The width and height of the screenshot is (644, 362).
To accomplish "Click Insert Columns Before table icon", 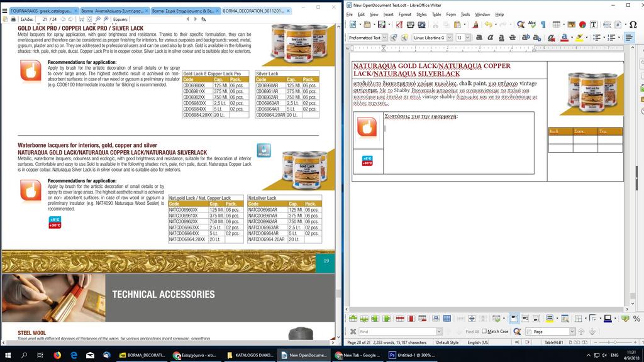I will pos(375,319).
